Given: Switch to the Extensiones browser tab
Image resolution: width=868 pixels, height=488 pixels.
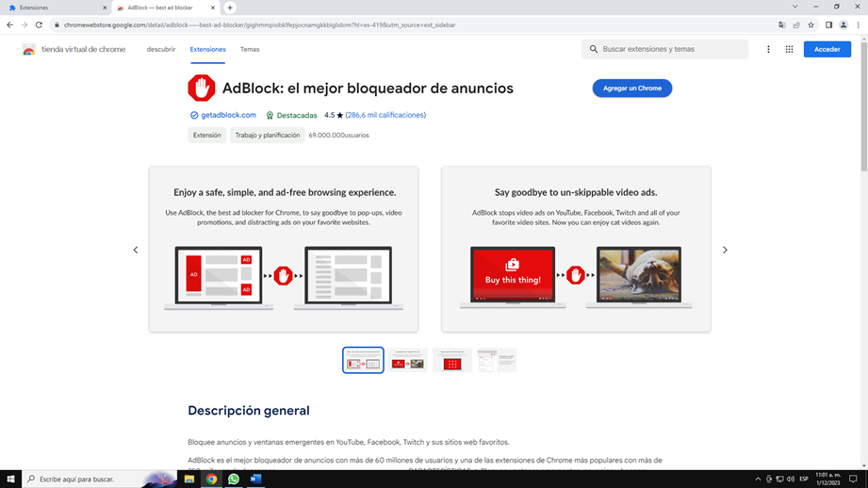Looking at the screenshot, I should click(x=56, y=8).
